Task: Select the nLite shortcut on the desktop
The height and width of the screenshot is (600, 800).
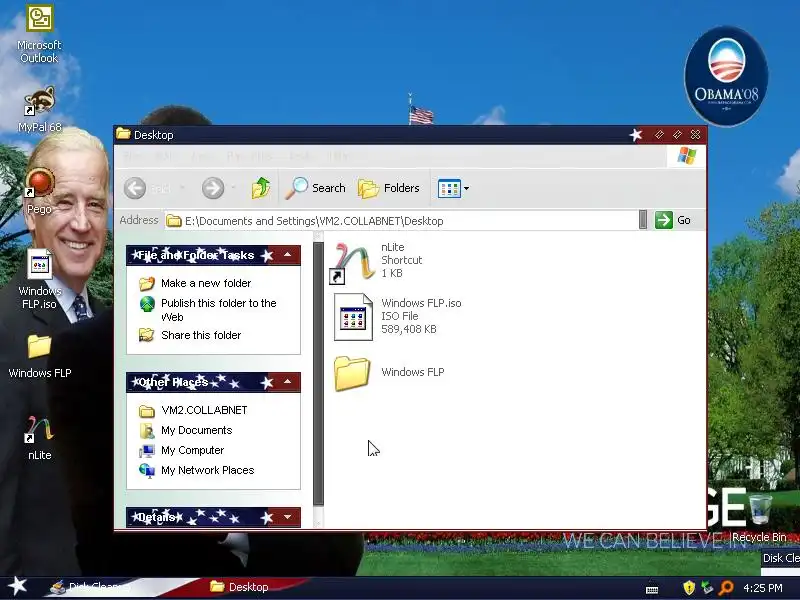Action: pos(39,438)
